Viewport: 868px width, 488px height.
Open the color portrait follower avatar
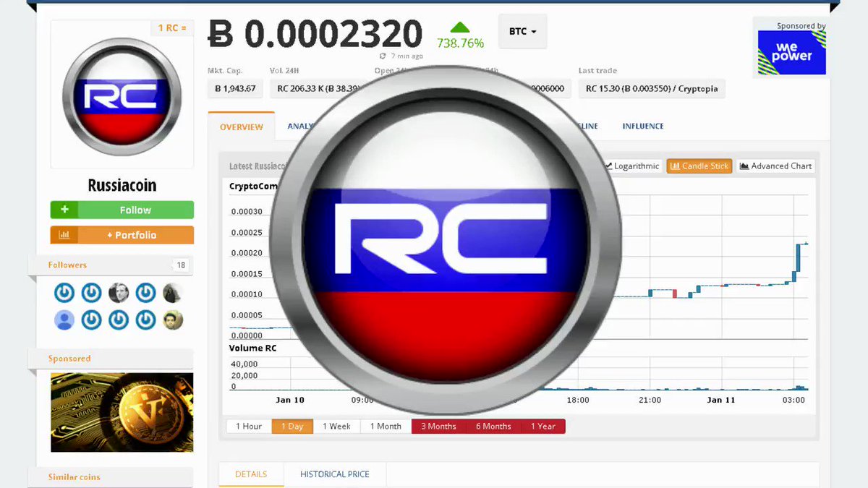click(173, 320)
